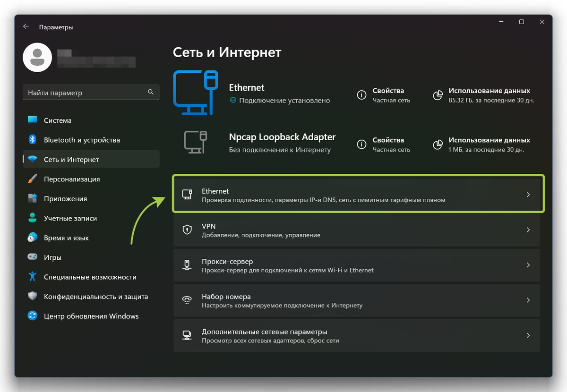This screenshot has height=392, width=567.
Task: Open Набор номера settings row
Action: pyautogui.click(x=357, y=300)
